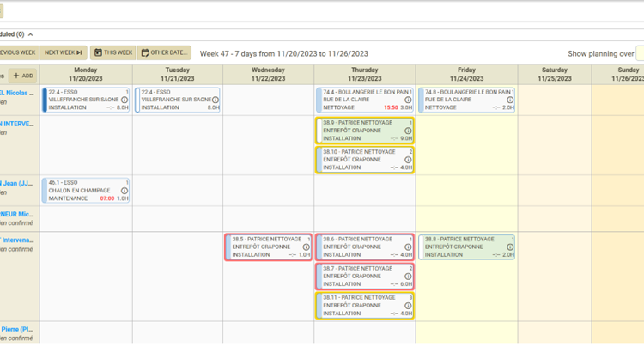644x347 pixels.
Task: Click Tuesday 11/21/2023 column header
Action: click(x=178, y=75)
